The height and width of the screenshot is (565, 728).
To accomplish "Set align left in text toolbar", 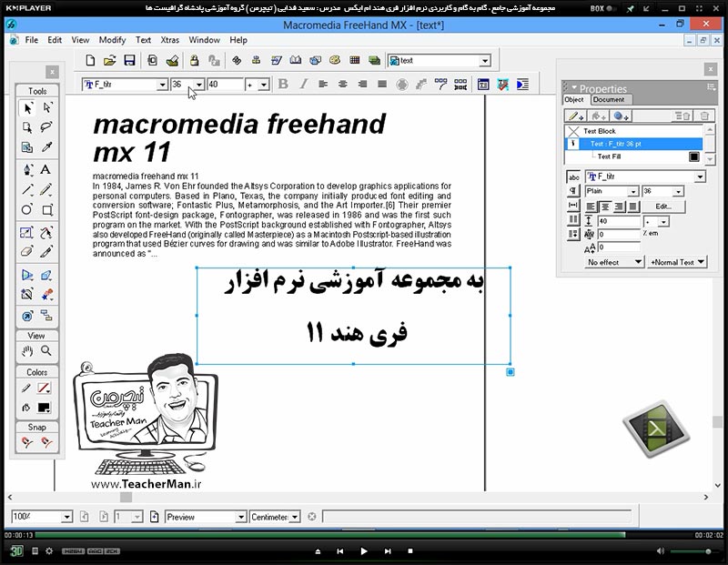I will tap(323, 84).
